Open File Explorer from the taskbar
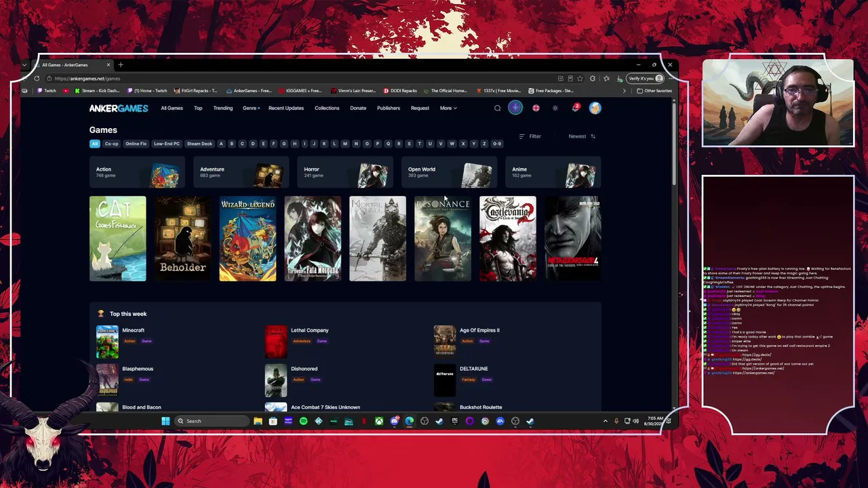This screenshot has height=488, width=868. click(x=258, y=421)
